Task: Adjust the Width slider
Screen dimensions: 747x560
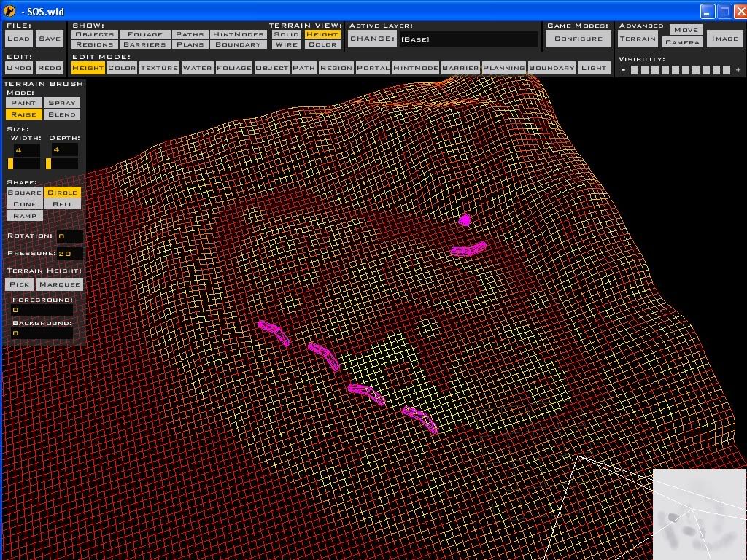Action: 23,164
